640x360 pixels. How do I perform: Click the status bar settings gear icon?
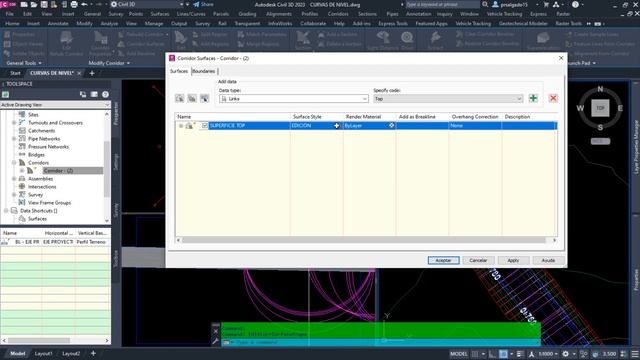tap(565, 354)
